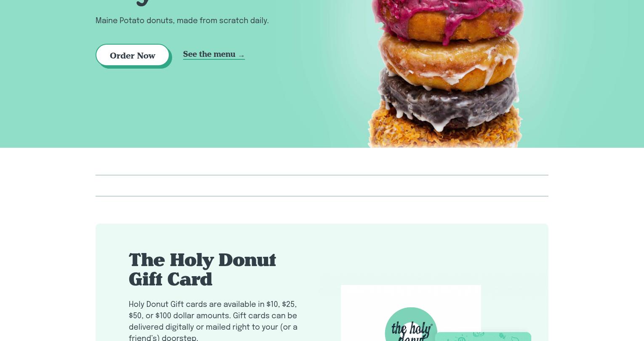This screenshot has width=644, height=341.
Task: Click the Order Now button
Action: [133, 55]
